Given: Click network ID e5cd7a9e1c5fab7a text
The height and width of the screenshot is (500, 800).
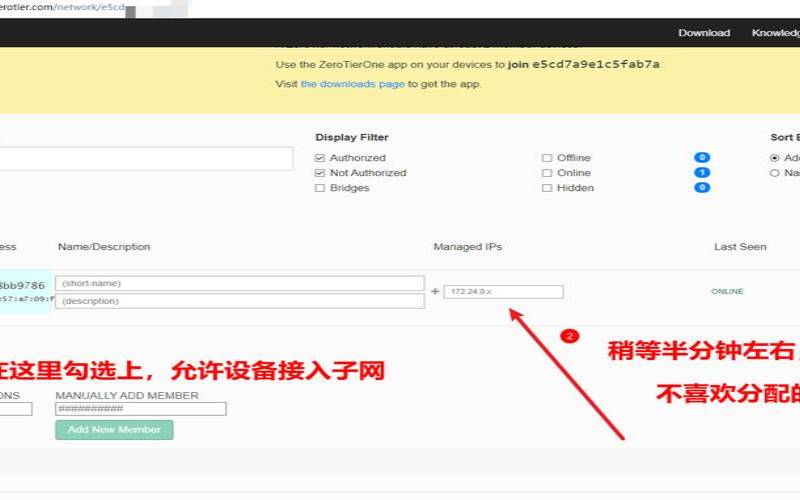Looking at the screenshot, I should [596, 64].
